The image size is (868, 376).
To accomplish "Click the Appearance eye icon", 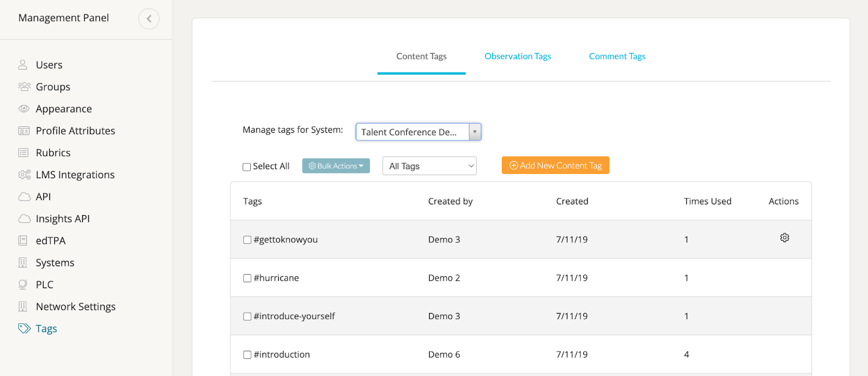I will pyautogui.click(x=24, y=109).
